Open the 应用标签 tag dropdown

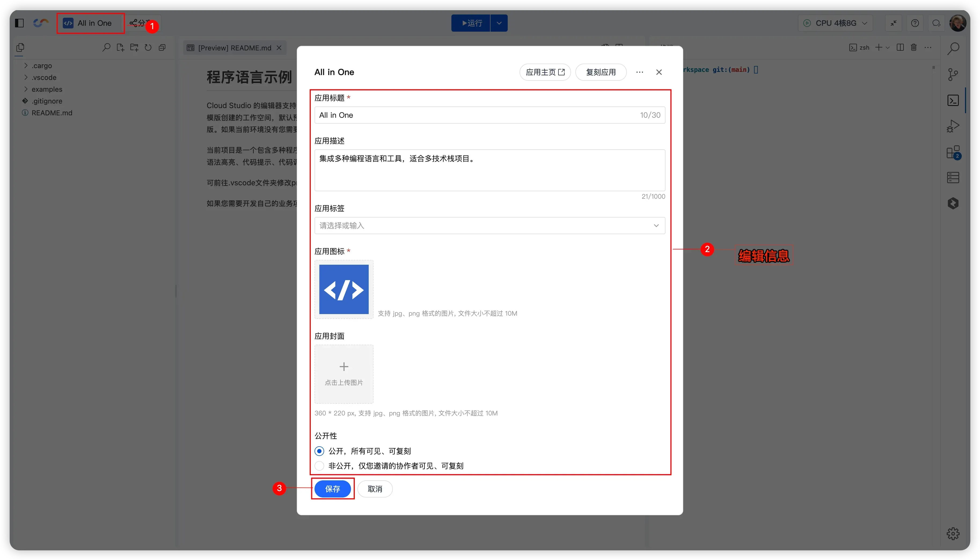[489, 225]
